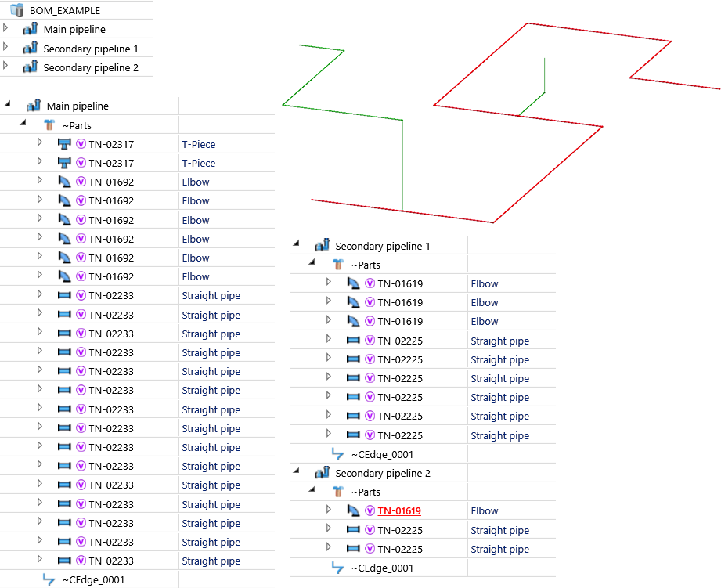Click the pipeline icon of the collapsed Main pipeline row

(31, 29)
